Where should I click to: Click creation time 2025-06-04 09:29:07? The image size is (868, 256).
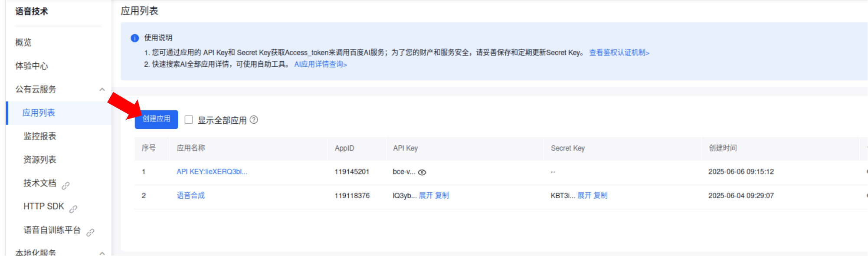[x=741, y=196]
